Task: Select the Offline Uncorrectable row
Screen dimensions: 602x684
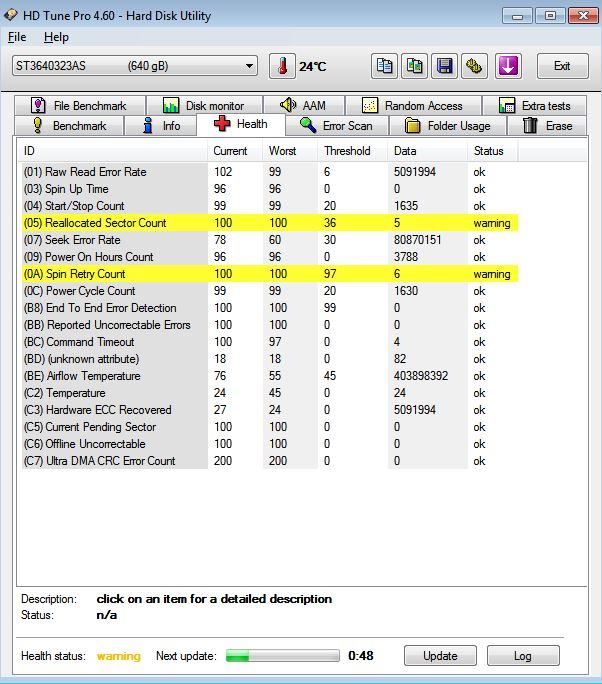Action: pos(270,444)
